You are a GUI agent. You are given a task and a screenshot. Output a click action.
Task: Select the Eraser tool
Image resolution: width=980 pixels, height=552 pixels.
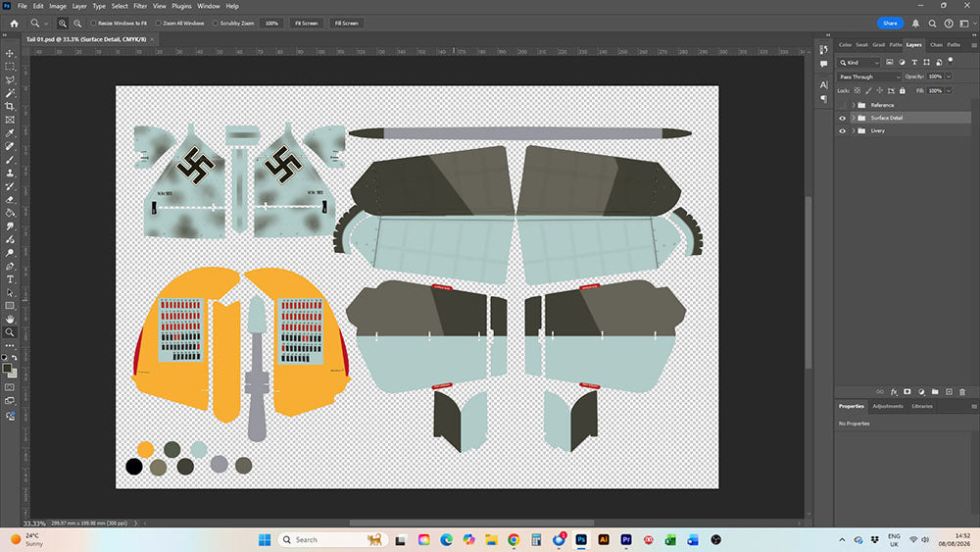10,199
